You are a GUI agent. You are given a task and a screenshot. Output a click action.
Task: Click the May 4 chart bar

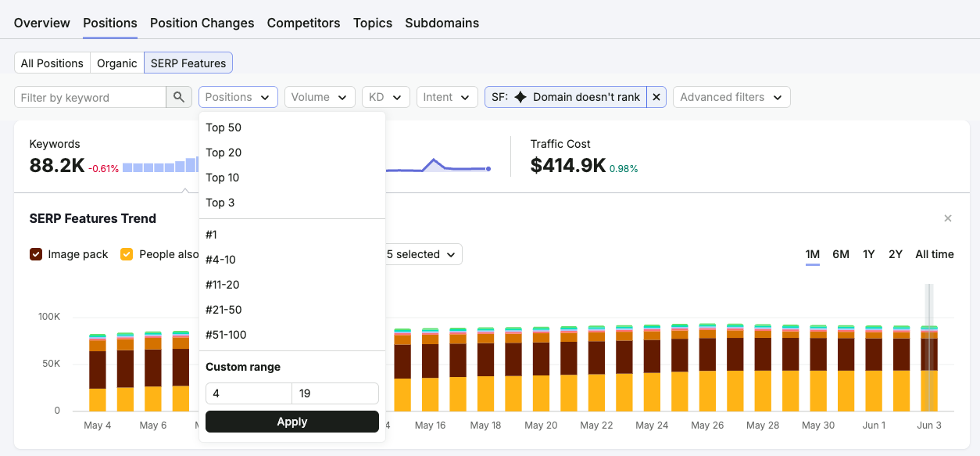pos(98,372)
